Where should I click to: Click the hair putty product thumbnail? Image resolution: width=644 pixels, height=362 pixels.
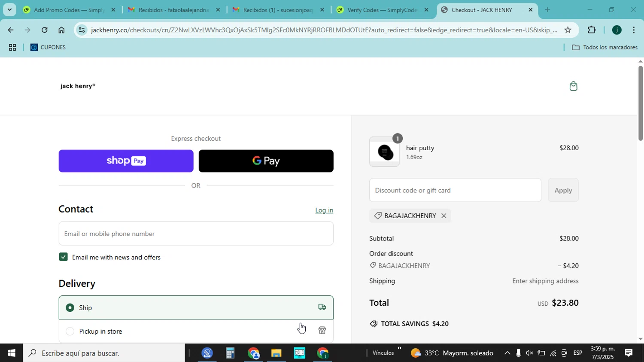[x=384, y=152]
